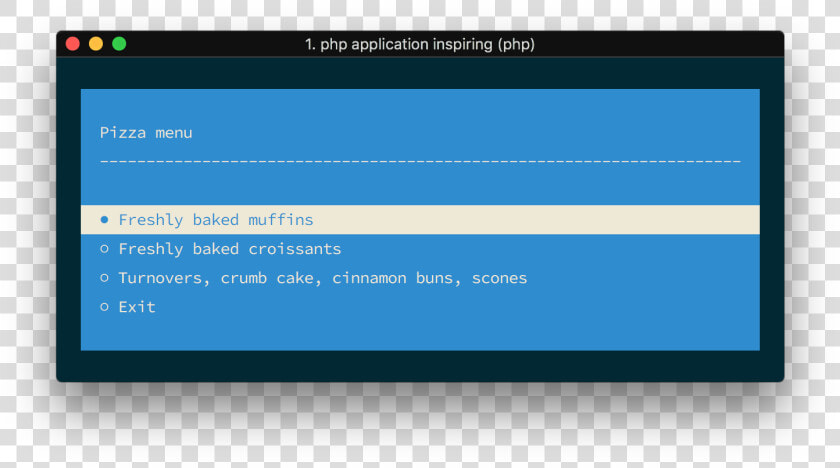Click the hollow bullet beside Turnovers

click(x=104, y=278)
